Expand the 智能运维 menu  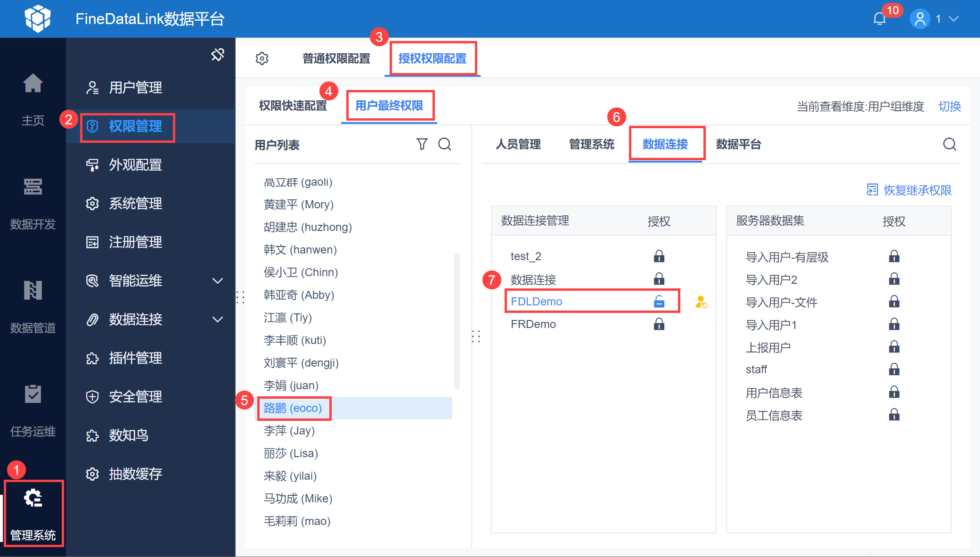[x=218, y=281]
